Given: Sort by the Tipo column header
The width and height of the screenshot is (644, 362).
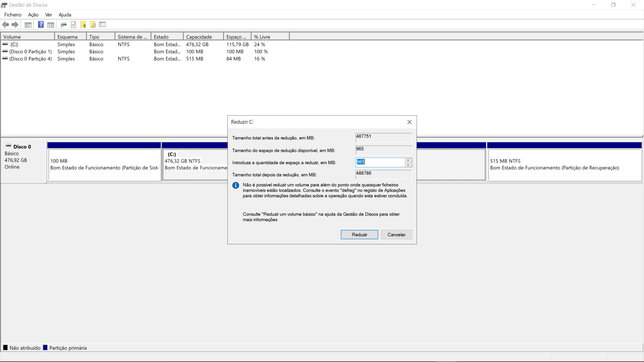Looking at the screenshot, I should click(x=101, y=37).
